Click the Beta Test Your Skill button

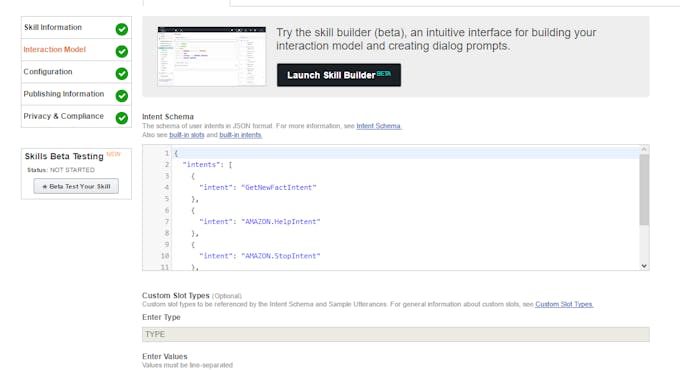pos(76,186)
